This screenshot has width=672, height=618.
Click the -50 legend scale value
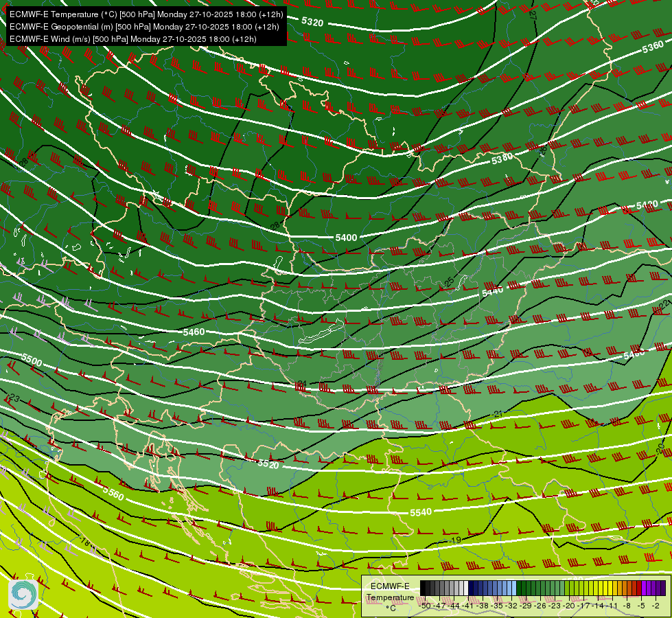(425, 606)
